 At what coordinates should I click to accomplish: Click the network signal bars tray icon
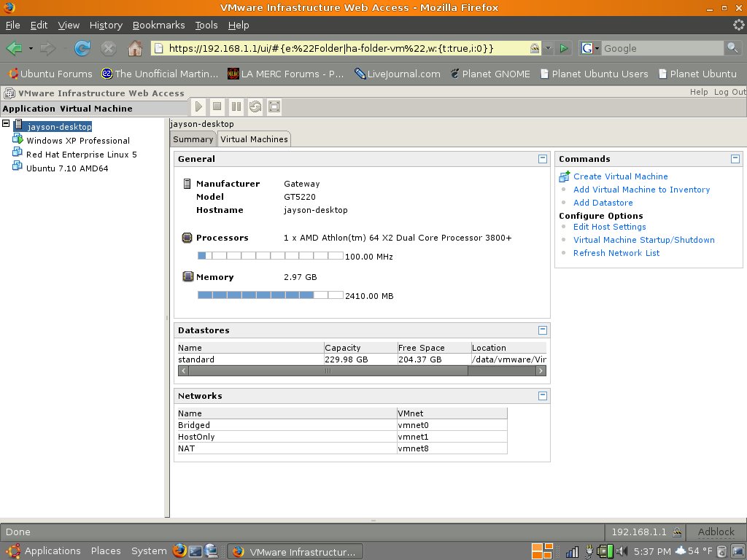[572, 551]
